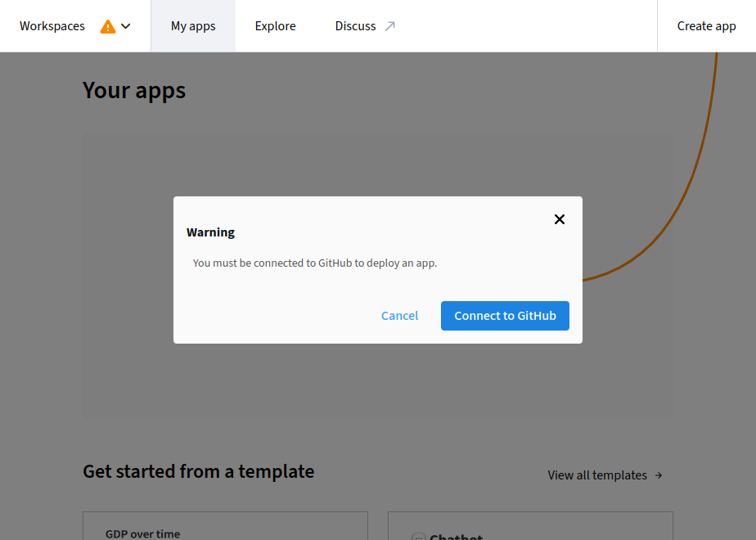Close the Warning dialog with the X icon
756x540 pixels.
coord(560,219)
